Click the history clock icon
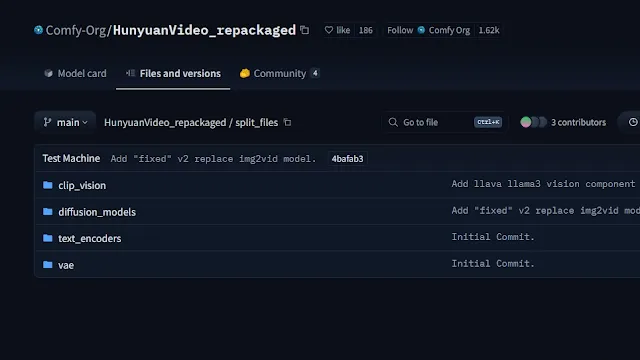Screen dimensions: 640x360 (x=633, y=122)
